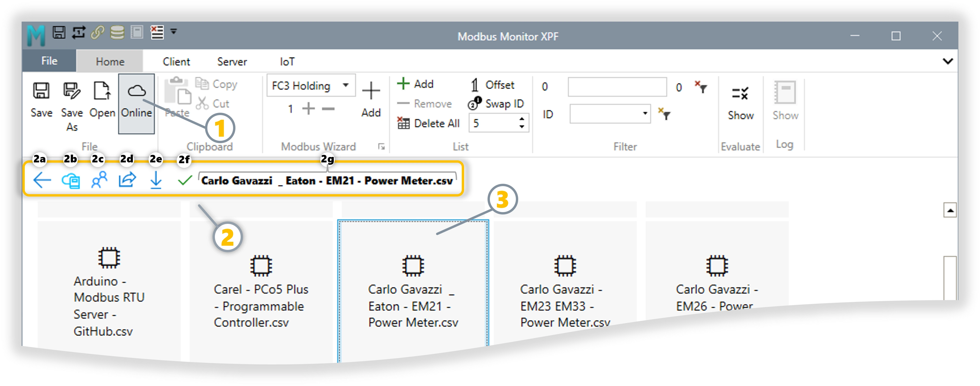Click the chain link icon in title bar

tap(98, 32)
